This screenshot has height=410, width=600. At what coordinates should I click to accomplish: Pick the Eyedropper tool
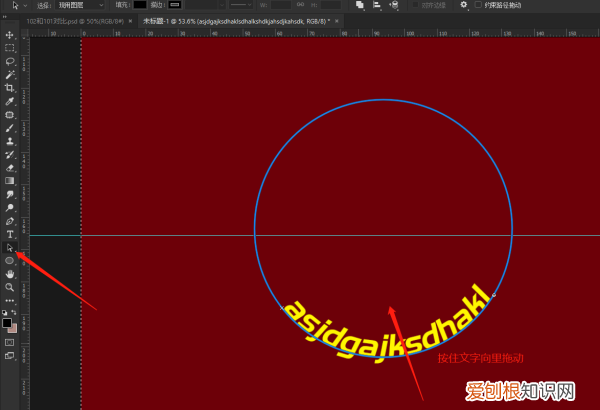point(10,101)
